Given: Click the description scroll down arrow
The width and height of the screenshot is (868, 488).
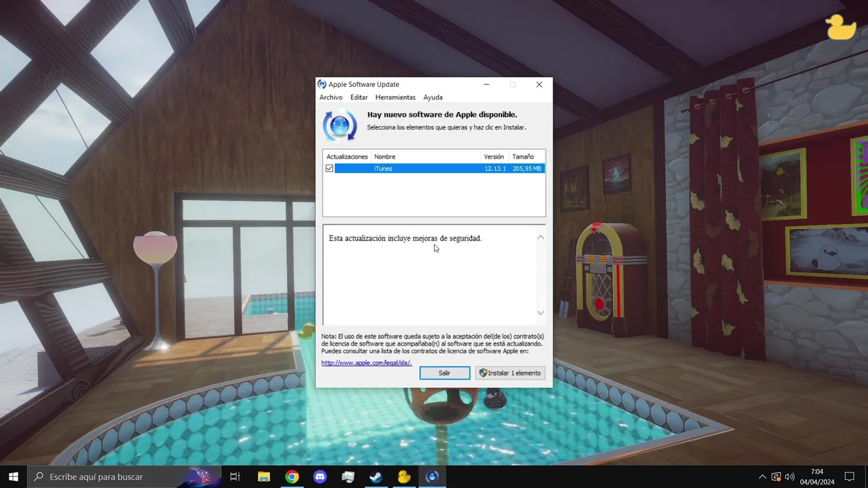Looking at the screenshot, I should tap(540, 312).
